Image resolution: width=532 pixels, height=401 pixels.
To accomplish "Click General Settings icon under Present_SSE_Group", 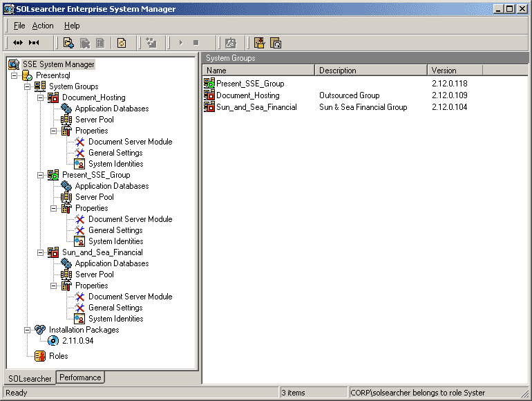I will coord(79,230).
